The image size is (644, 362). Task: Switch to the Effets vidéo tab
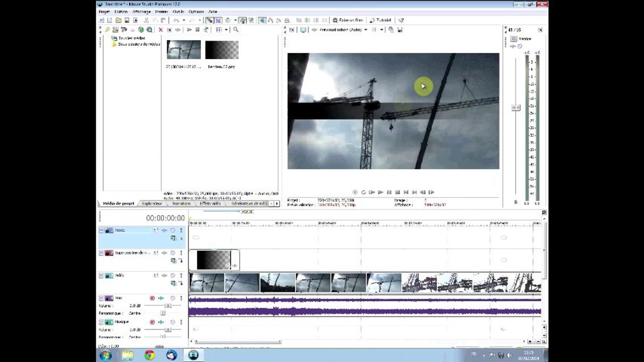click(x=210, y=204)
